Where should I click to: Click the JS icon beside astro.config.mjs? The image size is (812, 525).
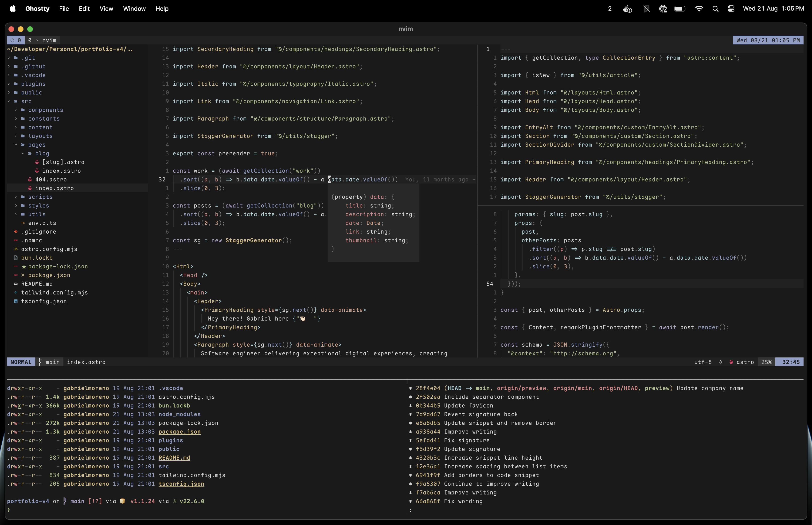(x=16, y=249)
